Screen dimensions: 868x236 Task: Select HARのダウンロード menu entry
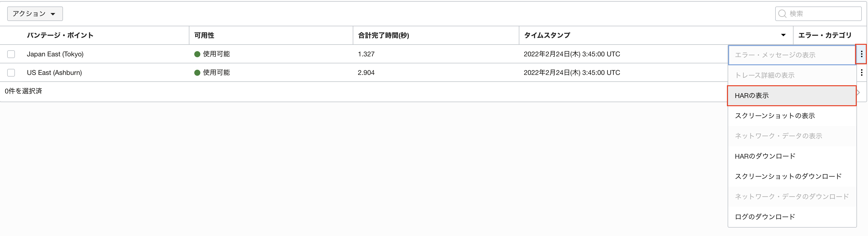coord(765,156)
